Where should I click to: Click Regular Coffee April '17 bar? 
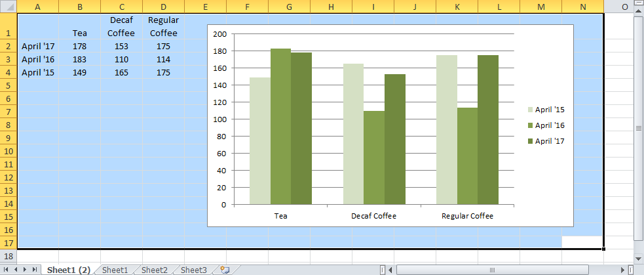[488, 130]
